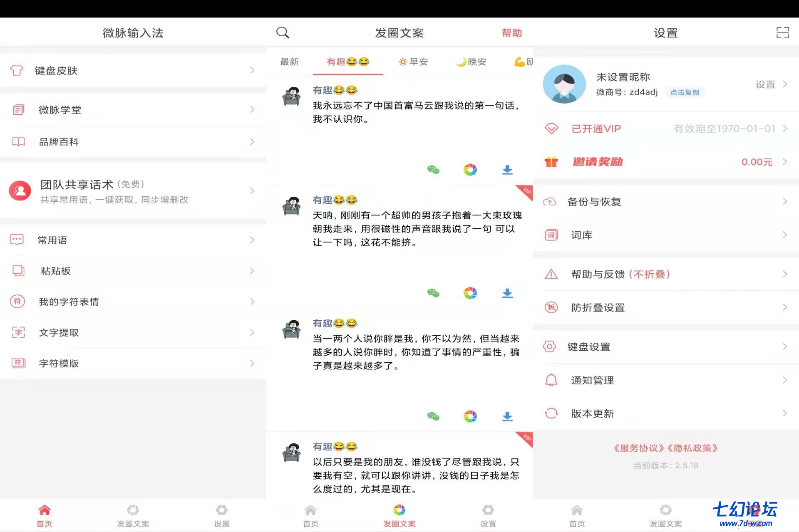Click the 防折叠设置 icon
The height and width of the screenshot is (532, 799).
551,307
